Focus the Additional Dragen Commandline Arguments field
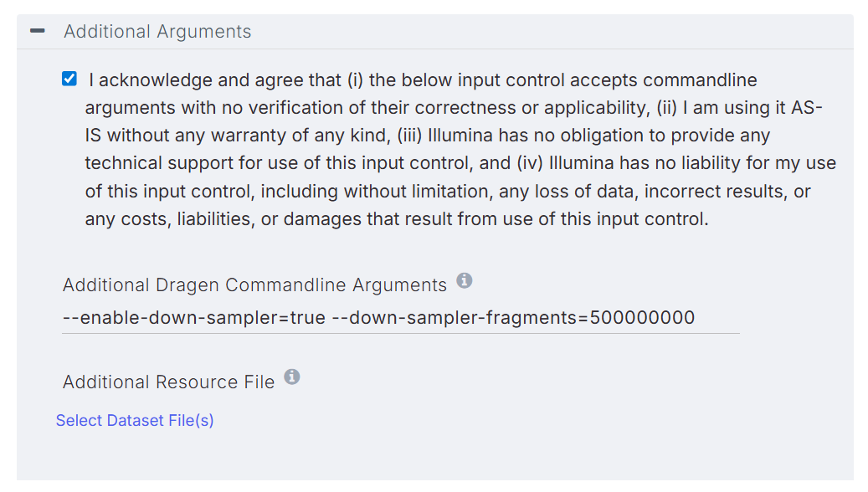Image resolution: width=868 pixels, height=492 pixels. 400,318
